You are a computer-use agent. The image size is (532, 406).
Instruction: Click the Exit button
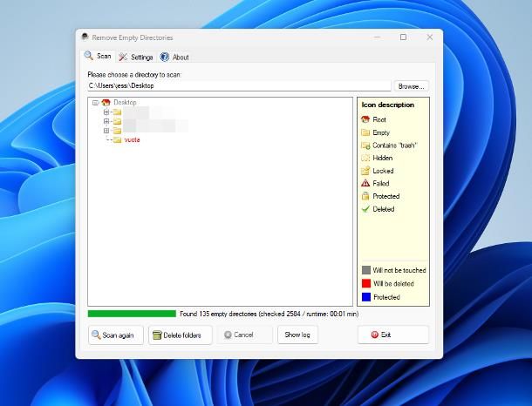point(392,335)
